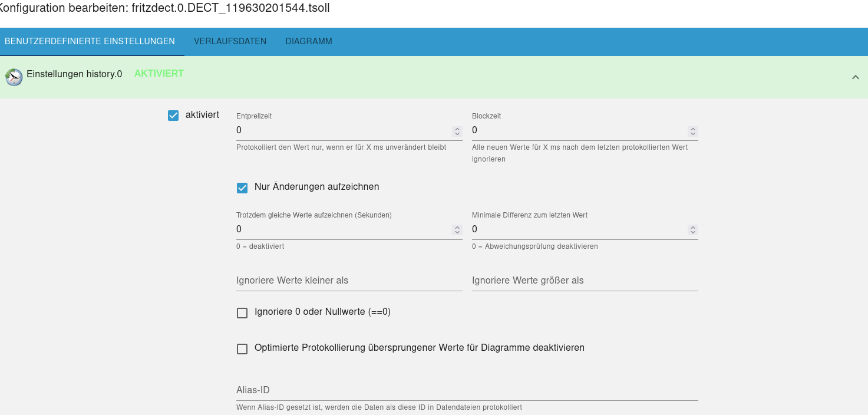
Task: Click the Ignoriere Werte kleiner als field
Action: tap(349, 281)
